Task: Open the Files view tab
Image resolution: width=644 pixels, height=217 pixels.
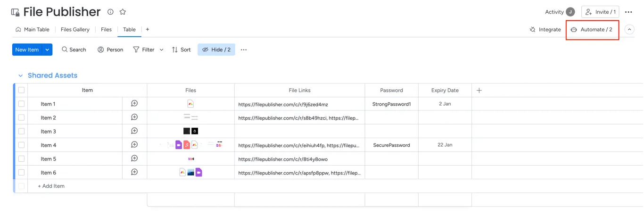Action: pyautogui.click(x=106, y=29)
